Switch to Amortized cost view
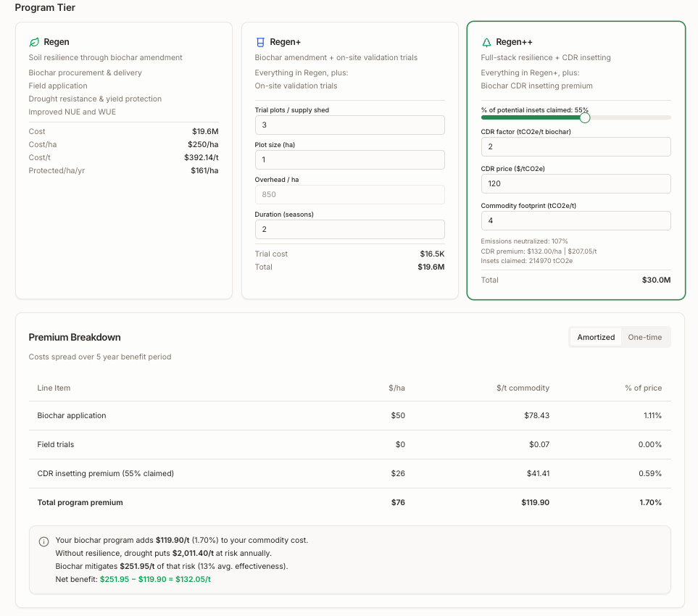Image resolution: width=698 pixels, height=616 pixels. point(596,337)
